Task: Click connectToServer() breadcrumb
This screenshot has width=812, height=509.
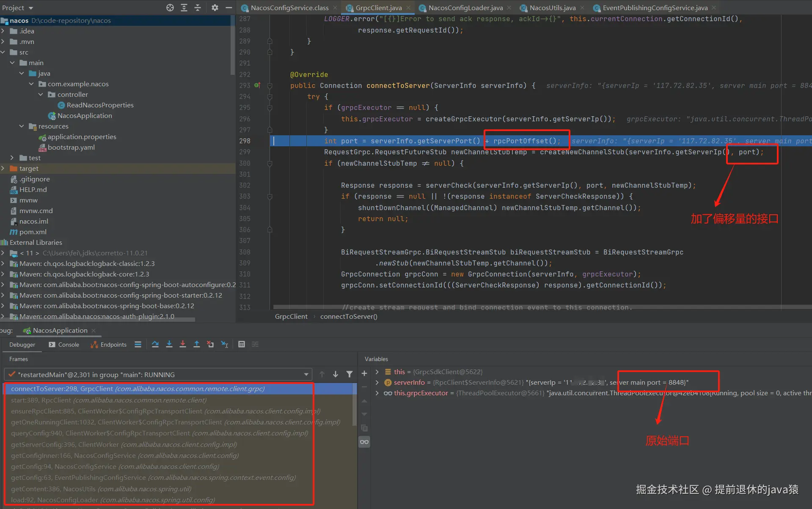Action: pyautogui.click(x=349, y=316)
